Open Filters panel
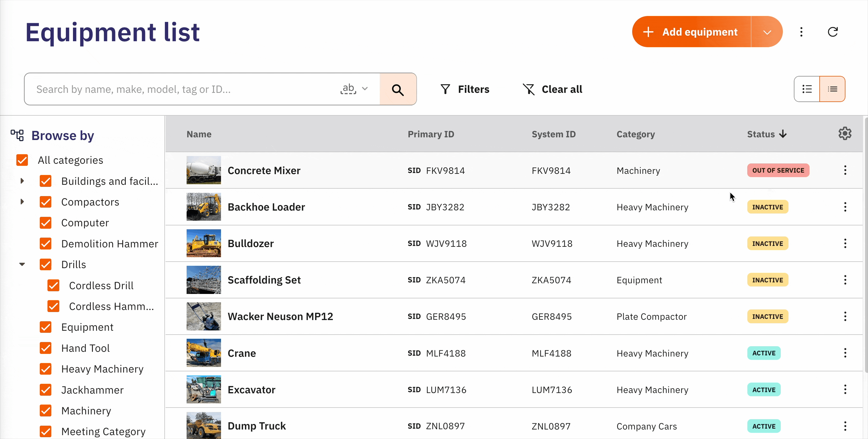This screenshot has width=868, height=439. coord(465,89)
